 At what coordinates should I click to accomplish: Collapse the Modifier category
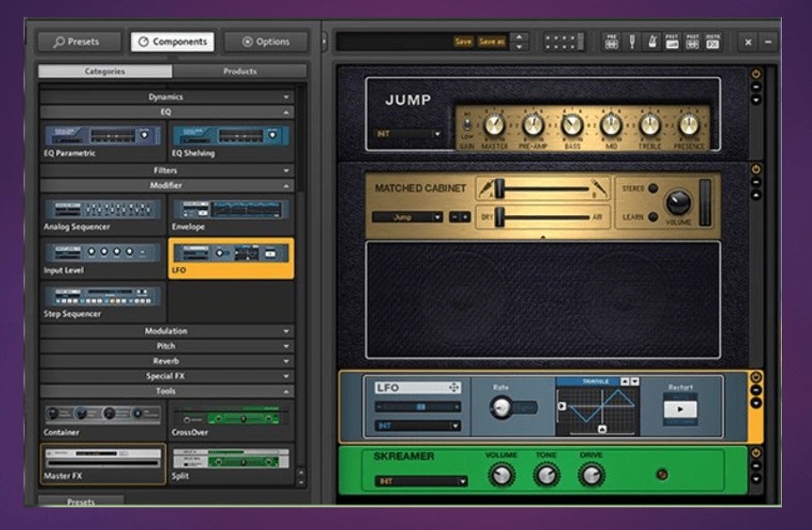click(167, 186)
